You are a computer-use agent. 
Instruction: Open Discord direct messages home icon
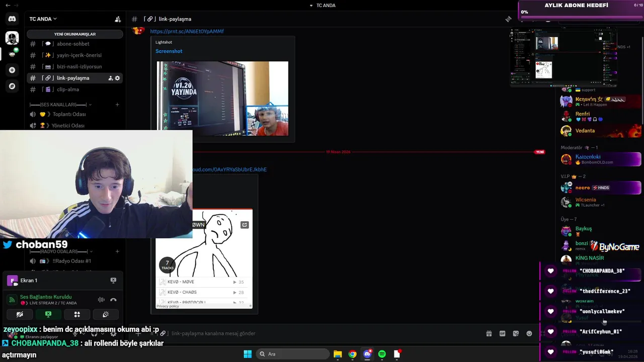pos(12,19)
